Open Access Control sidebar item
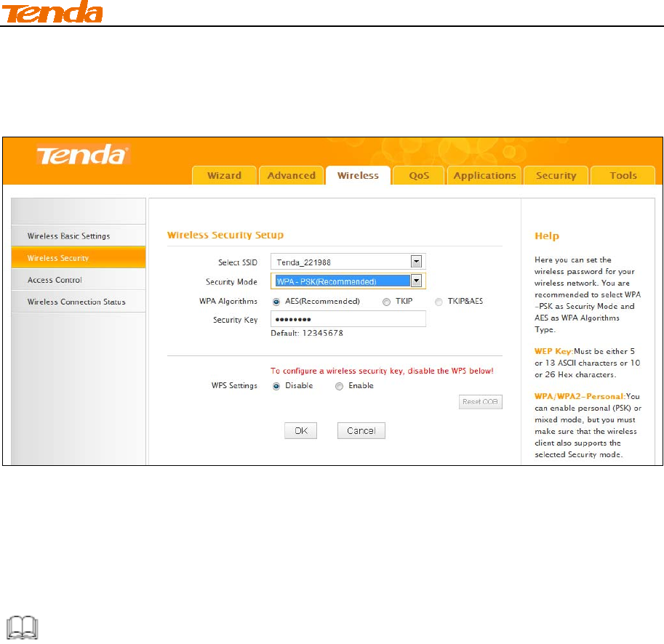Screen dimensions: 664x644 coord(79,280)
